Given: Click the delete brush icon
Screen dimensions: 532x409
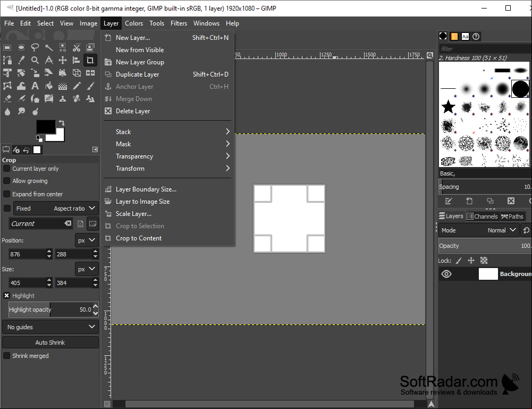Looking at the screenshot, I should point(511,201).
